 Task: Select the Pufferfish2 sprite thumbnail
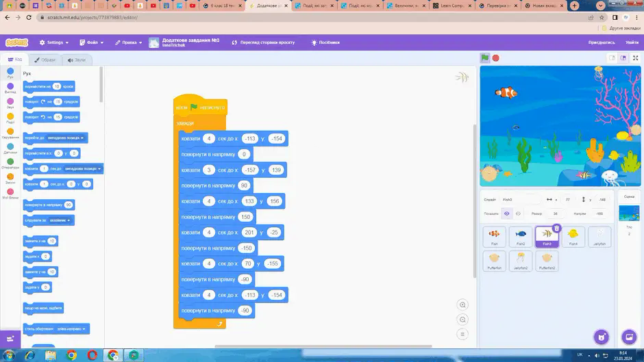coord(547,261)
